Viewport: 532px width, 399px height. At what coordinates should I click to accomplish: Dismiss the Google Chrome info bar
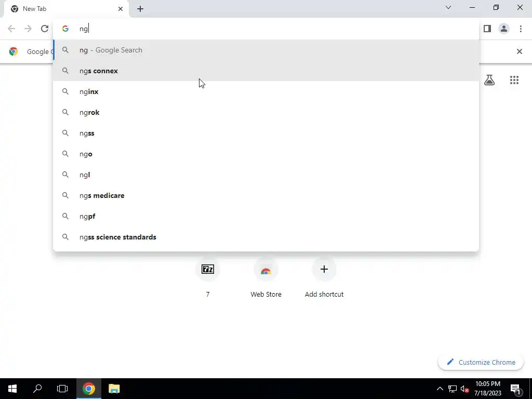519,51
